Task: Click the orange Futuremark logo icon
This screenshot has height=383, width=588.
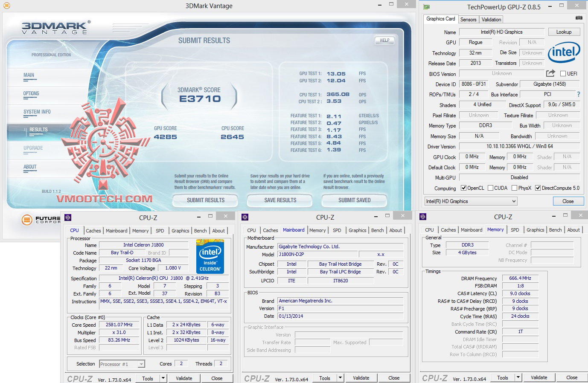Action: tap(27, 220)
